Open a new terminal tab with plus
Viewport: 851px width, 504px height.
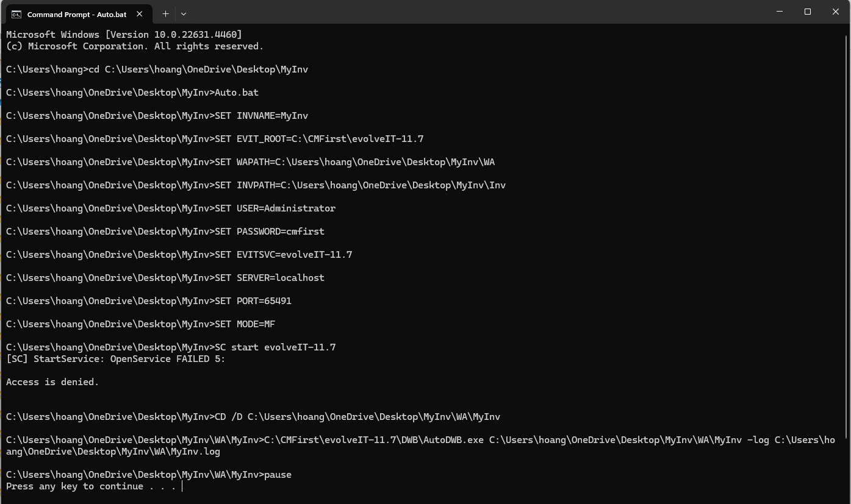165,13
